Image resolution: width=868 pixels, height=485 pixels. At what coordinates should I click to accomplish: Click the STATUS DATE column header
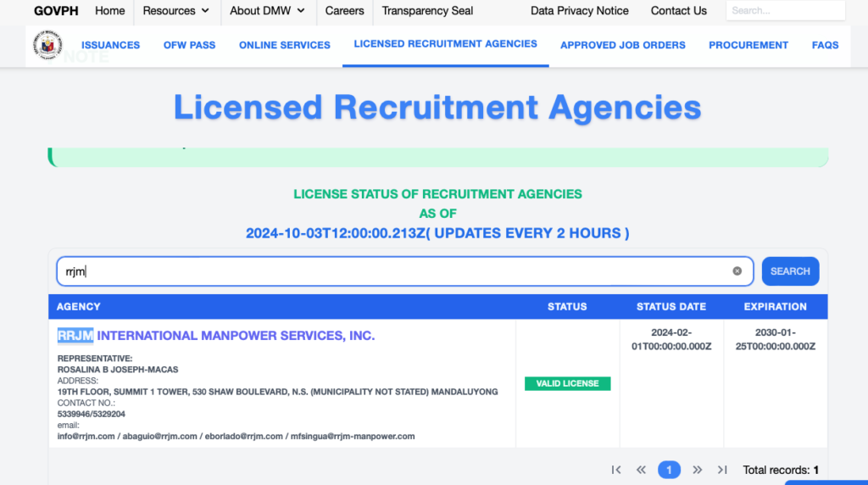671,307
